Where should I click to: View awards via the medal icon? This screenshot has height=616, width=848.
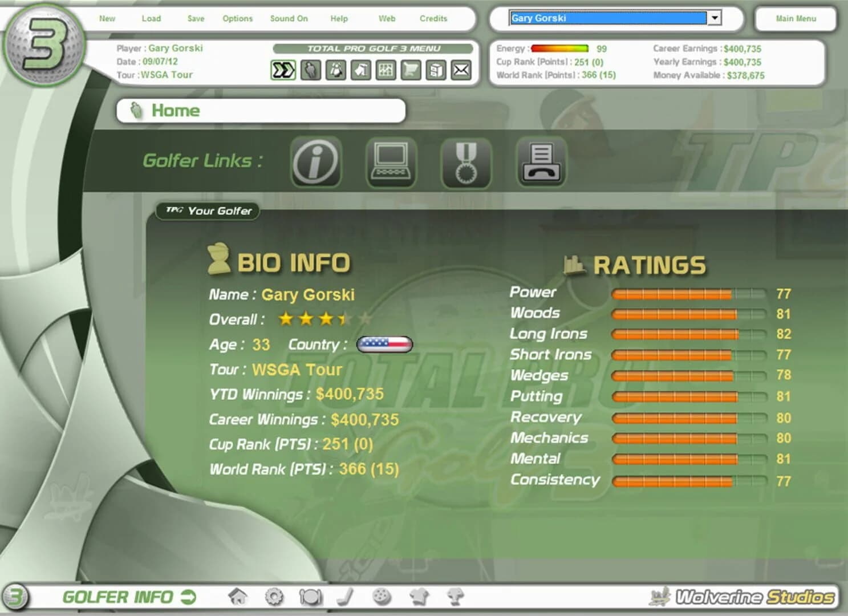point(466,162)
